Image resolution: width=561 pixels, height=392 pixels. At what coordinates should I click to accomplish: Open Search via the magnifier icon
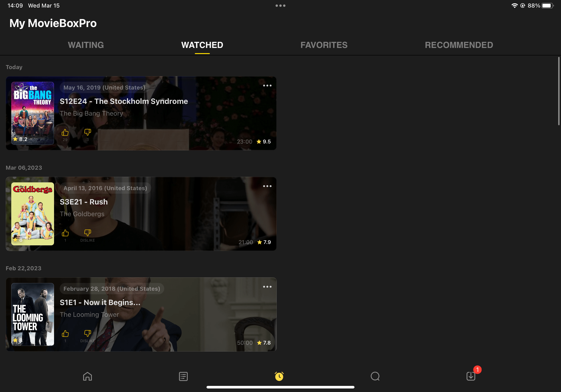[375, 376]
